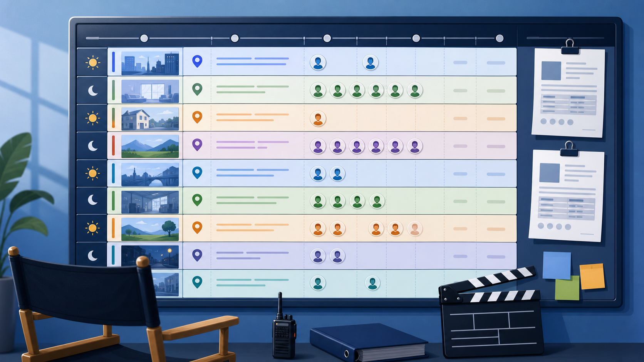Click the first blue avatar on the city skyline row

(x=318, y=62)
